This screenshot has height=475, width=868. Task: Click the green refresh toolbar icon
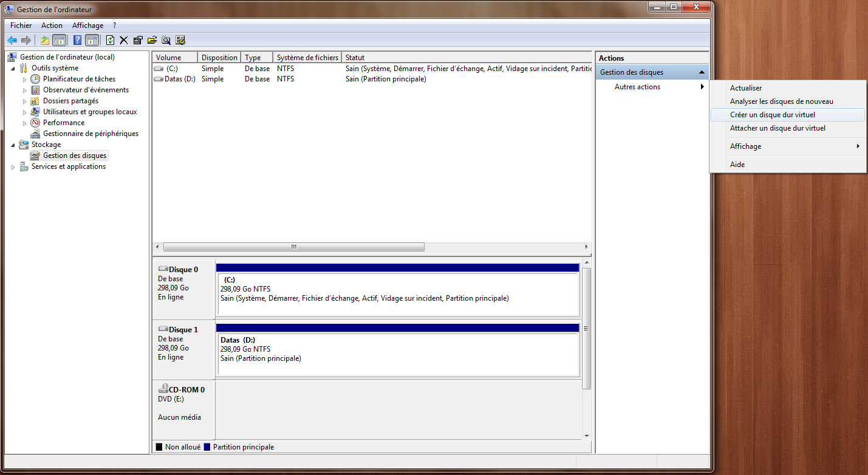110,40
